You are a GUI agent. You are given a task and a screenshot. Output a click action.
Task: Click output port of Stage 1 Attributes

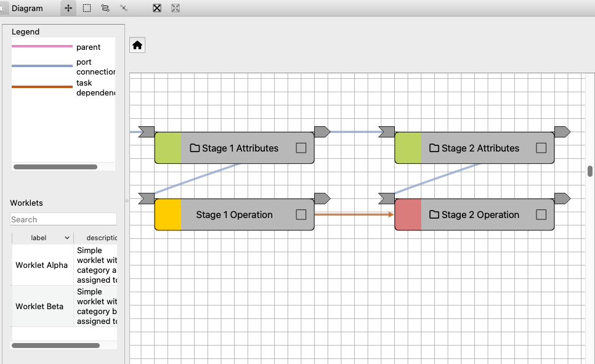tap(322, 132)
